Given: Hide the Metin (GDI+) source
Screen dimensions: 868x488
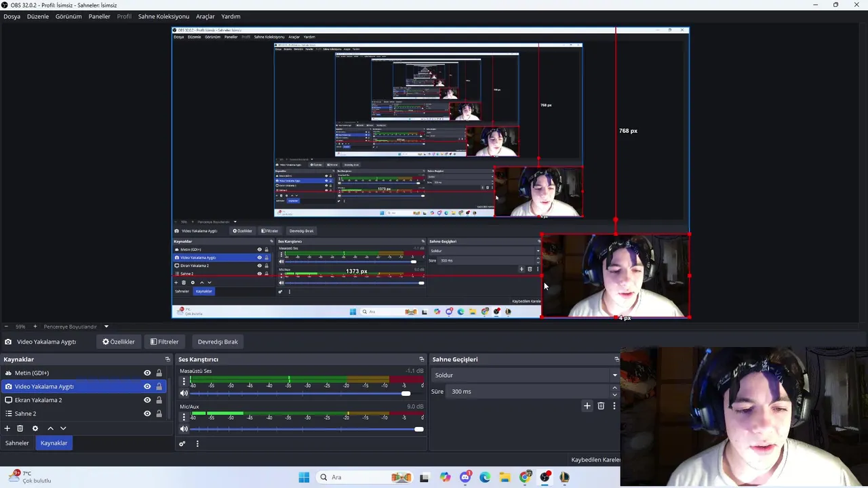Looking at the screenshot, I should pyautogui.click(x=147, y=373).
